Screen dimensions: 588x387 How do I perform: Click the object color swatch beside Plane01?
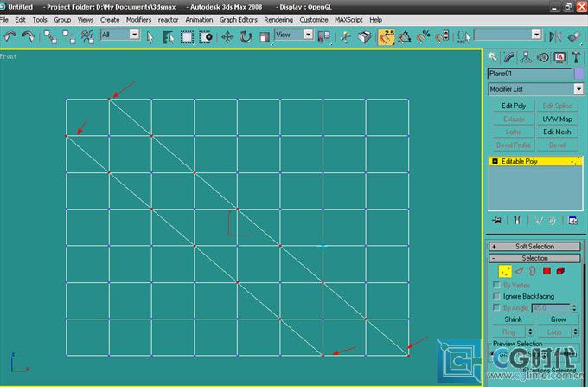578,74
